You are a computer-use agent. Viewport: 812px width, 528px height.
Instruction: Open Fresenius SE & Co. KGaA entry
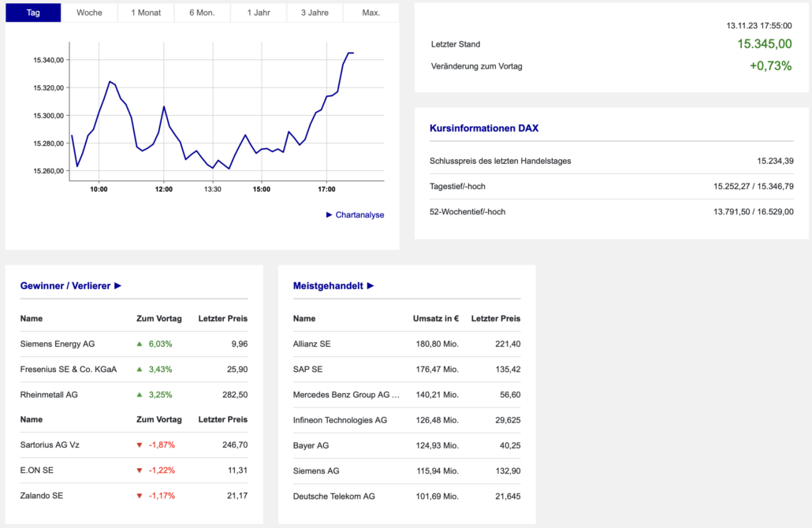[68, 369]
